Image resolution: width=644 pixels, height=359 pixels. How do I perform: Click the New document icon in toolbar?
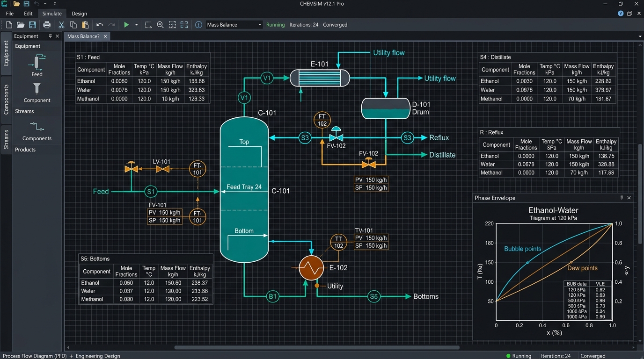tap(9, 25)
